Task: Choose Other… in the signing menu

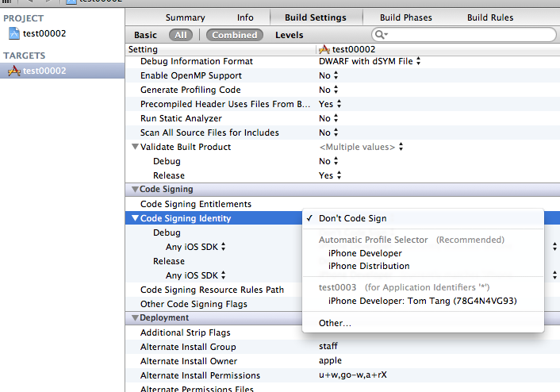Action: 335,323
